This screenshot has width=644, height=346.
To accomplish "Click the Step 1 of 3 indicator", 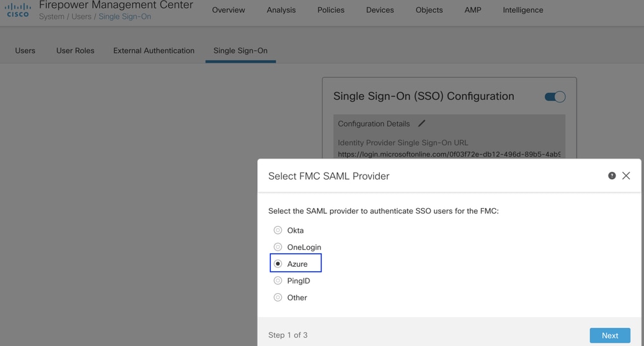I will [x=288, y=335].
